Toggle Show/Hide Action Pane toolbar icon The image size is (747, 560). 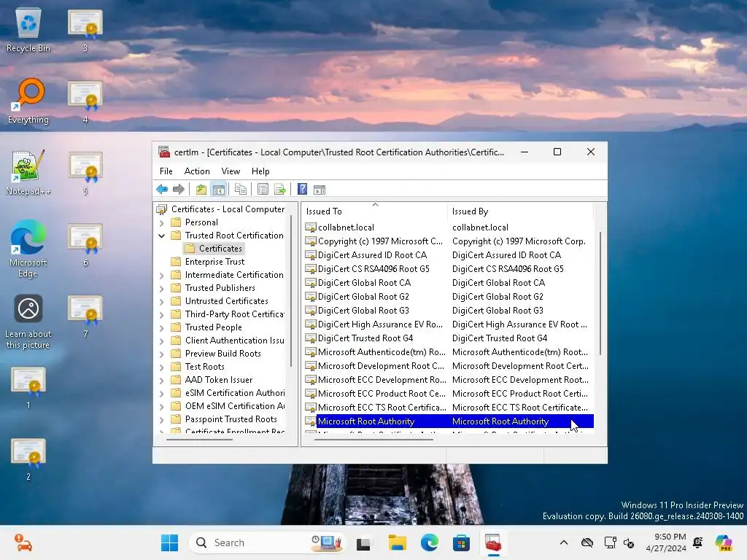(x=320, y=190)
